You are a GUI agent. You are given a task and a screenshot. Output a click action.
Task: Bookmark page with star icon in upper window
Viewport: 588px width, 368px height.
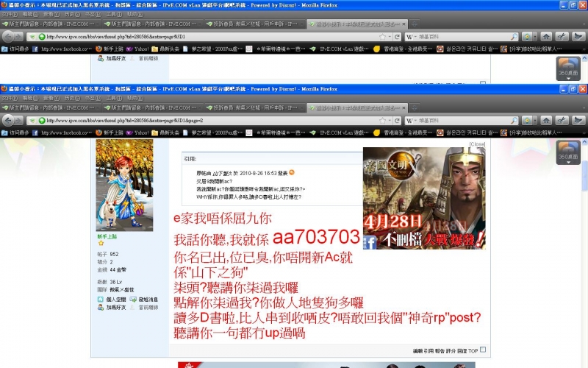point(382,37)
